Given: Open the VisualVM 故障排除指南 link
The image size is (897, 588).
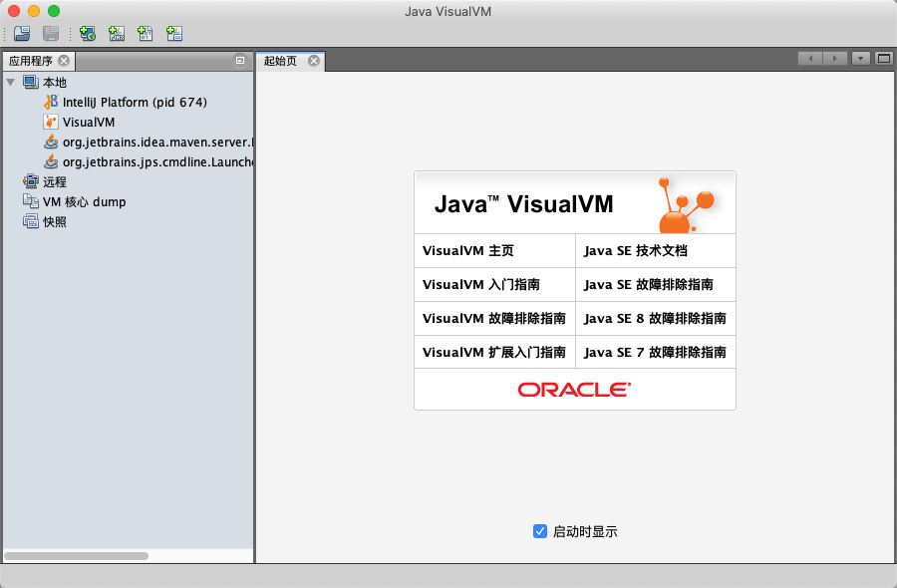Looking at the screenshot, I should tap(494, 318).
